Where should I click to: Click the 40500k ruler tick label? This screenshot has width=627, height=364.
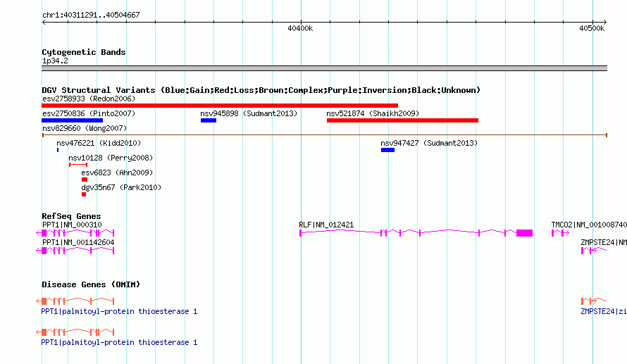tap(592, 28)
